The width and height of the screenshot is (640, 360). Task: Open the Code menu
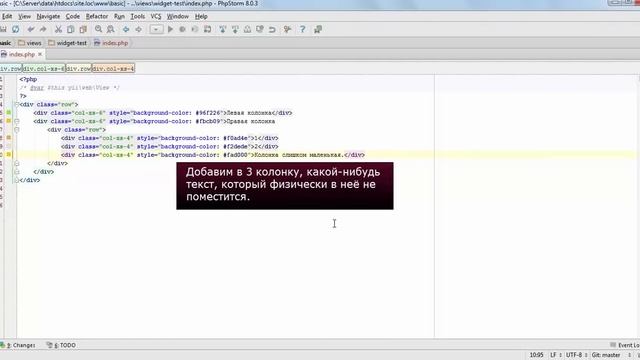[x=73, y=16]
